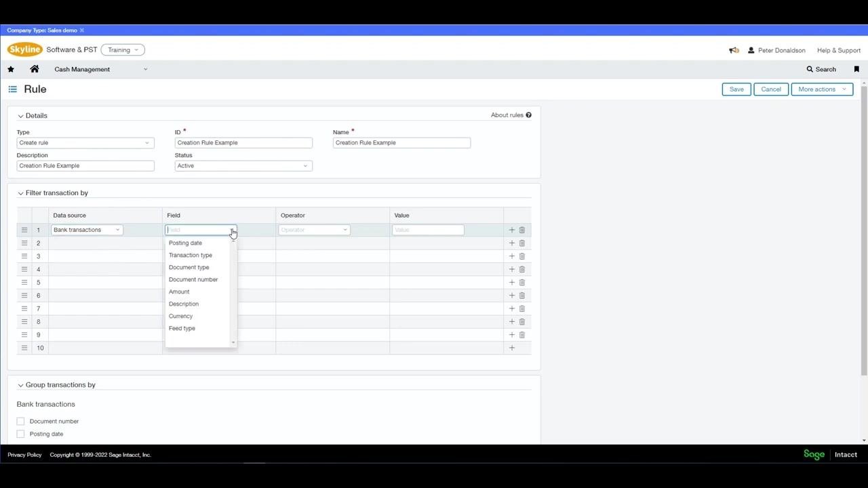This screenshot has height=488, width=868.
Task: Select Amount from the field list
Action: (179, 292)
